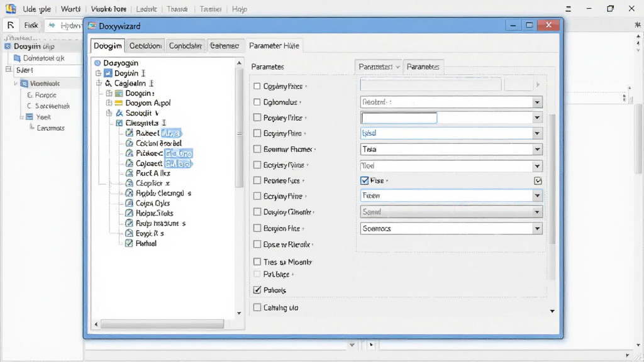The width and height of the screenshot is (644, 362).
Task: Open the Wortt menu in the main window
Action: [x=70, y=9]
